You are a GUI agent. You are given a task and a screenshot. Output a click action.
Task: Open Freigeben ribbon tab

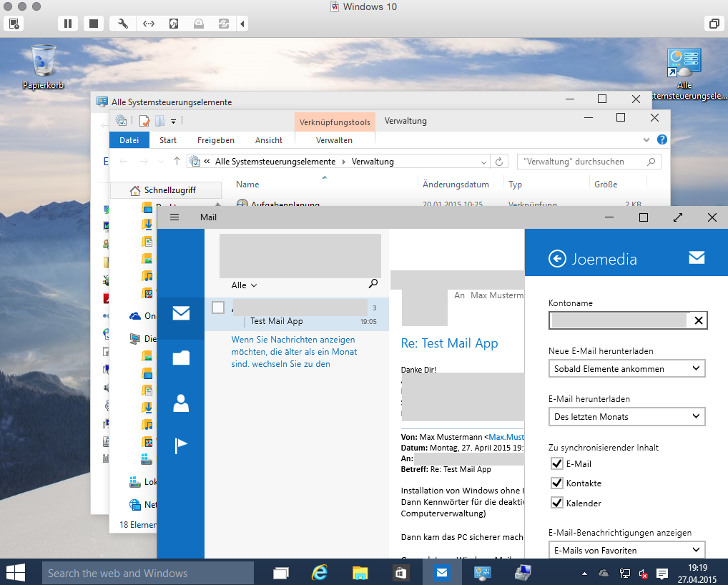(215, 140)
